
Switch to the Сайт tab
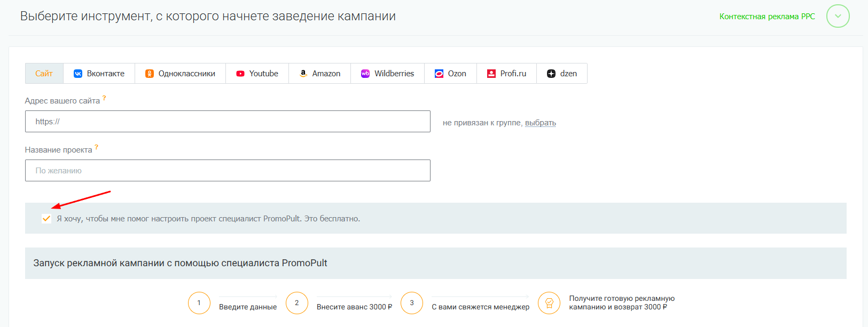(x=44, y=74)
